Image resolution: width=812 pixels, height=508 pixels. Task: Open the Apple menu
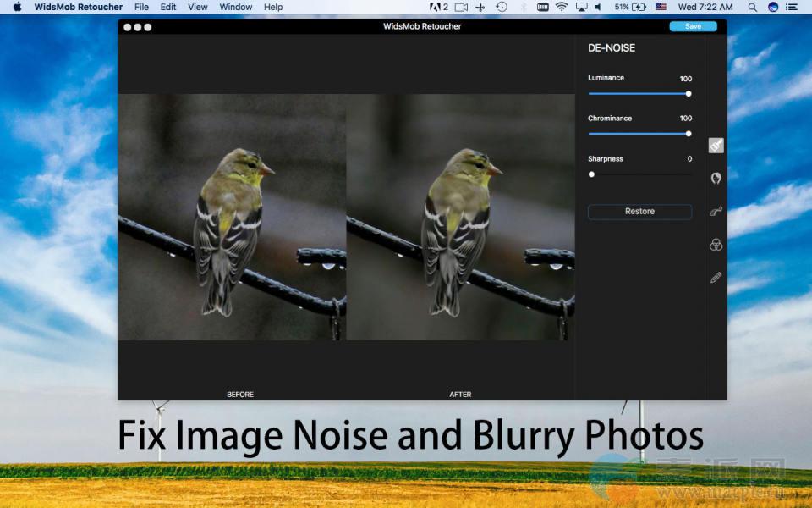(x=17, y=7)
